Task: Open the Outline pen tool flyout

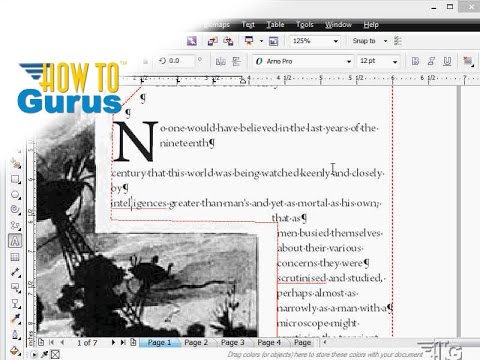Action: pyautogui.click(x=15, y=334)
